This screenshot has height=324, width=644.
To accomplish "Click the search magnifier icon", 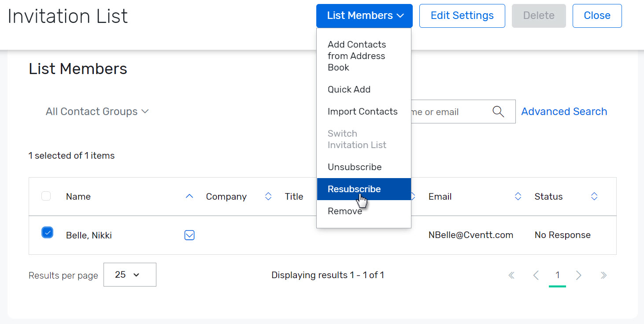I will [x=498, y=112].
